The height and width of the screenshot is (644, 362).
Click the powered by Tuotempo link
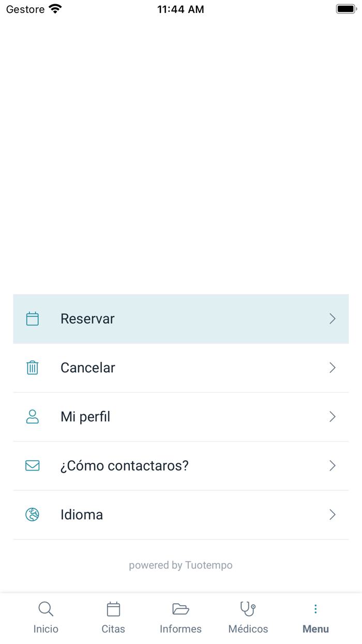click(x=180, y=565)
